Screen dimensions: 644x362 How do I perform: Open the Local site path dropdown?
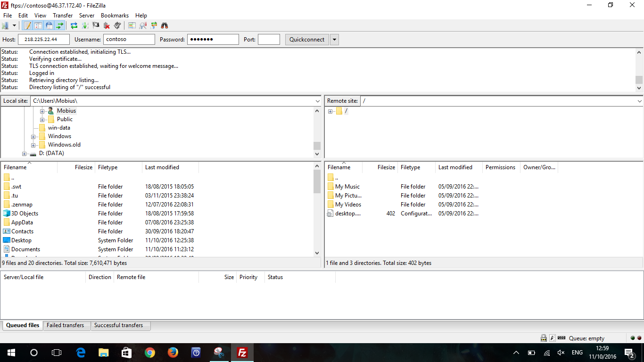317,101
